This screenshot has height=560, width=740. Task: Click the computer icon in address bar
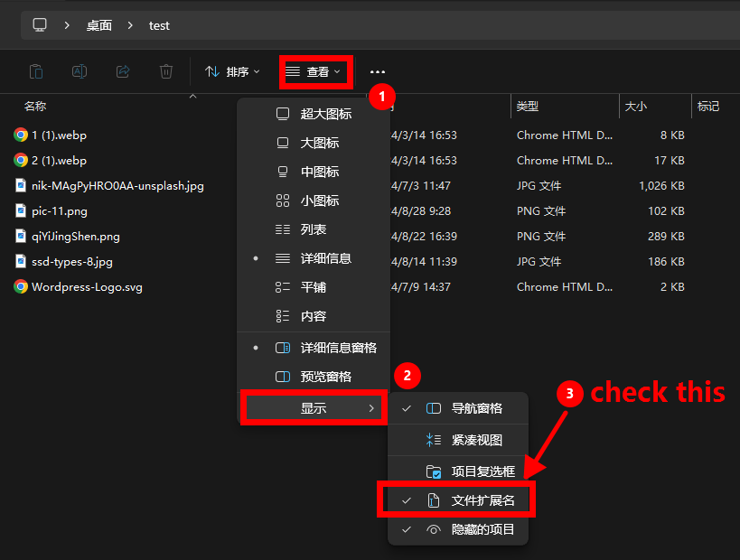click(x=40, y=25)
